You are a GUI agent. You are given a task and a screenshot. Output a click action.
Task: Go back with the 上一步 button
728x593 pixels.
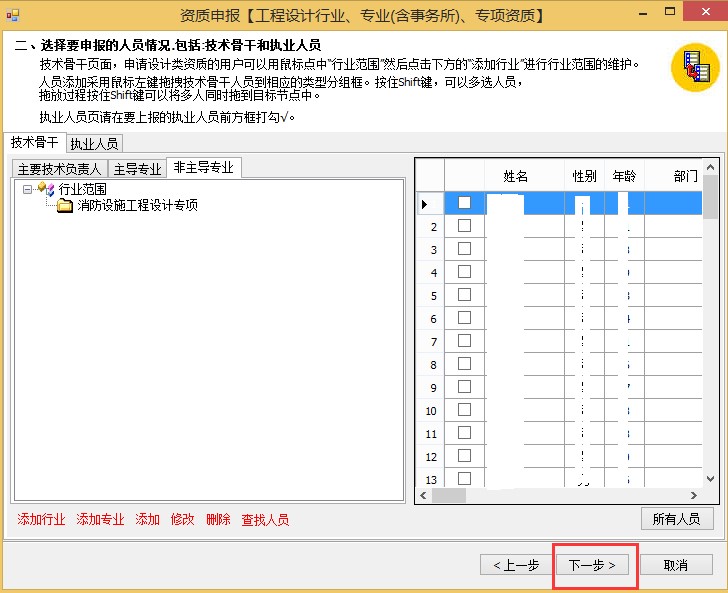pos(516,565)
